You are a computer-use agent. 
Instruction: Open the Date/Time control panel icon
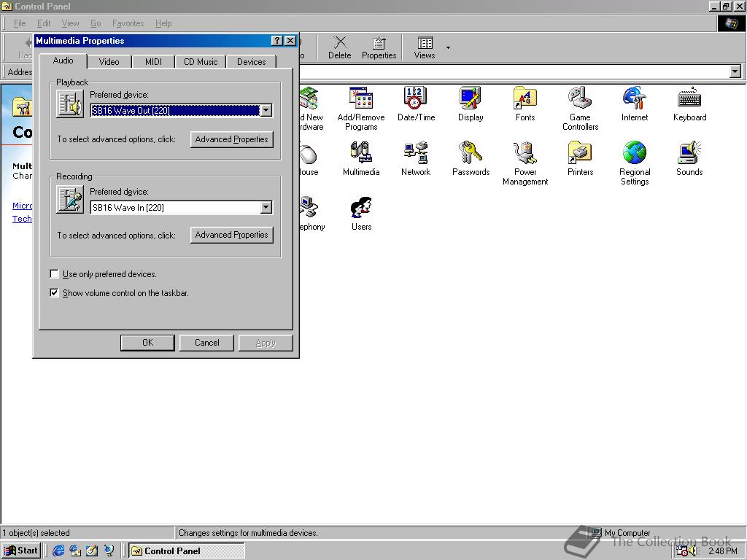(x=416, y=104)
